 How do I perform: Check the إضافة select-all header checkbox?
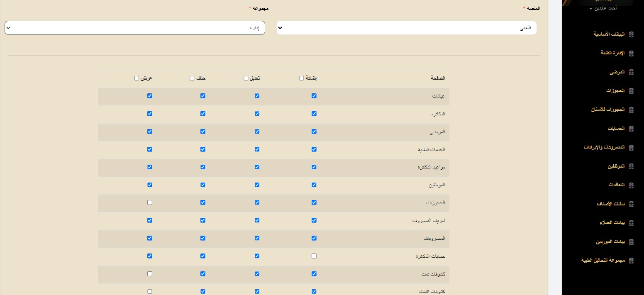[x=302, y=78]
